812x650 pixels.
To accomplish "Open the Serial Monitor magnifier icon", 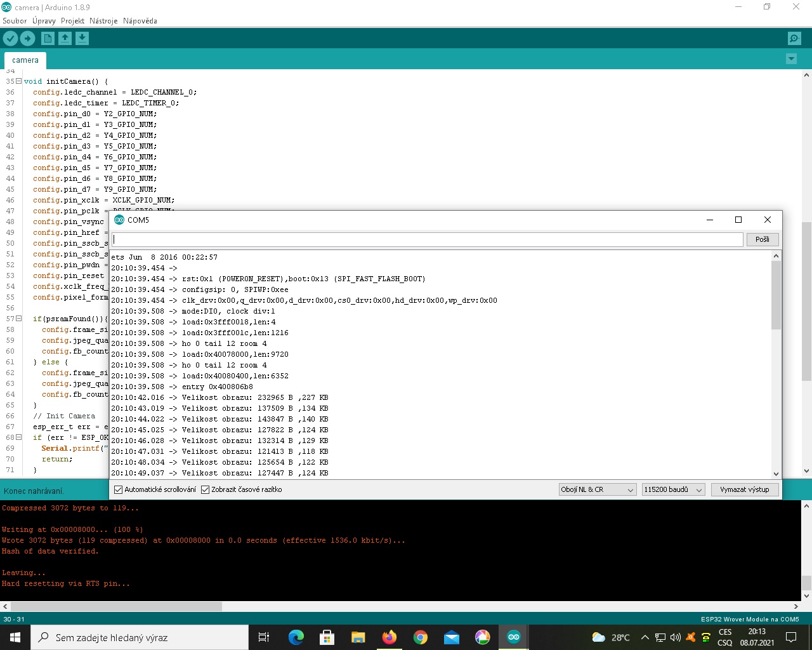I will (x=794, y=39).
